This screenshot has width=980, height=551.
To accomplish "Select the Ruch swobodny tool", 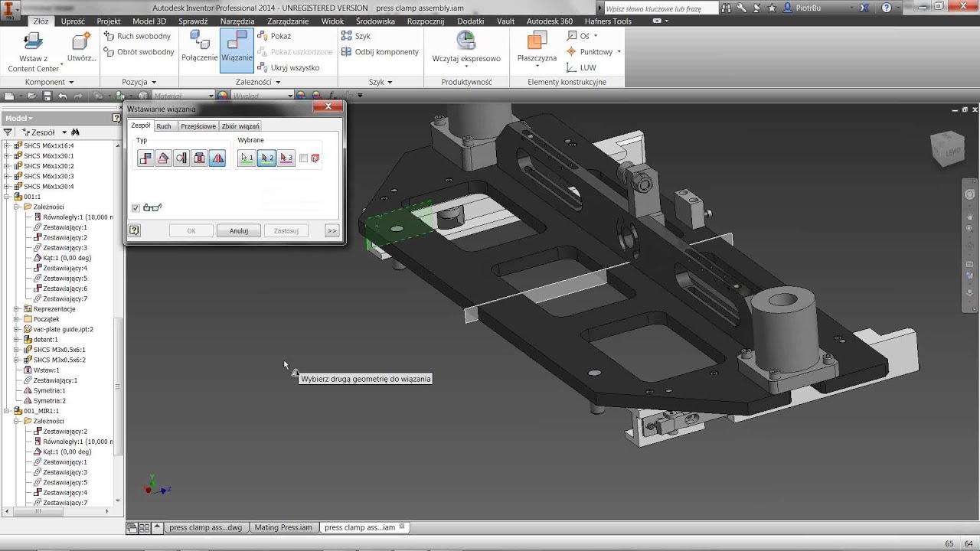I will 139,36.
